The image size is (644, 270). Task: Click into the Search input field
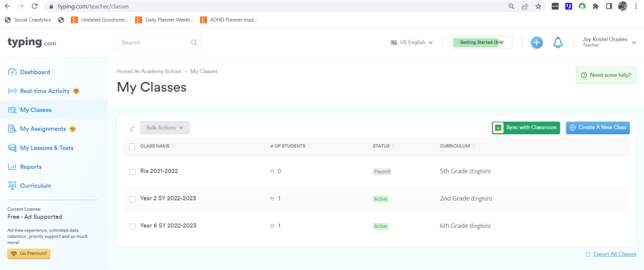coord(154,43)
